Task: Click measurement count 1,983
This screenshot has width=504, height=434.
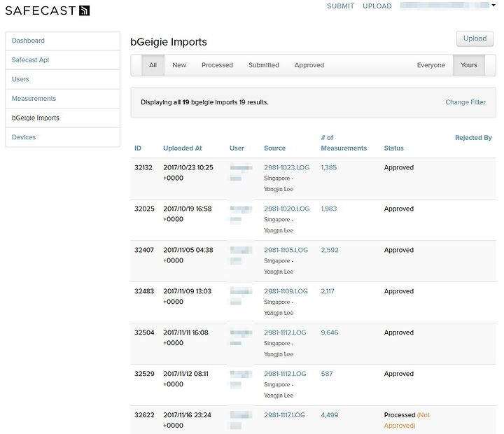Action: [x=328, y=209]
